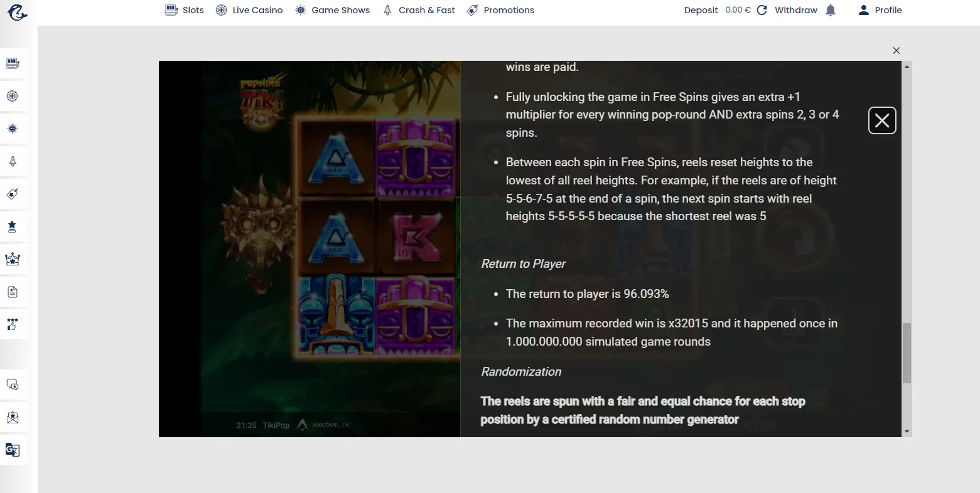The image size is (980, 493).
Task: Click the document sidebar icon
Action: pos(13,292)
